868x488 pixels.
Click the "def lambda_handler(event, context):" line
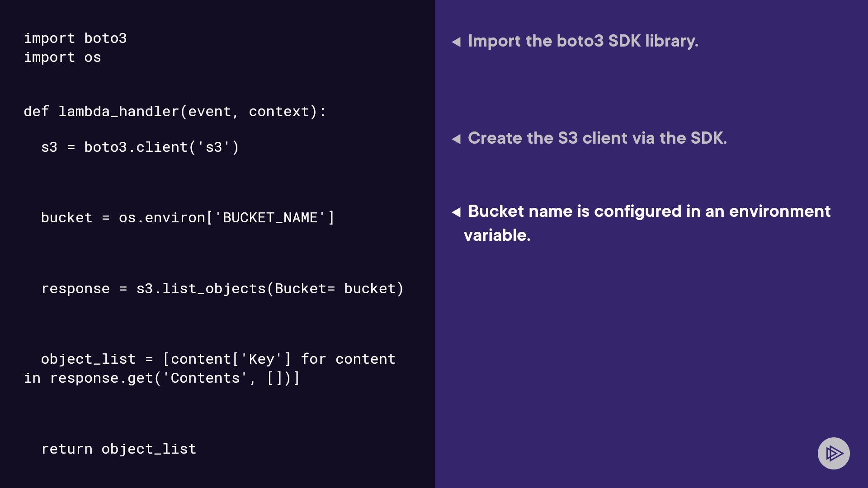[175, 112]
